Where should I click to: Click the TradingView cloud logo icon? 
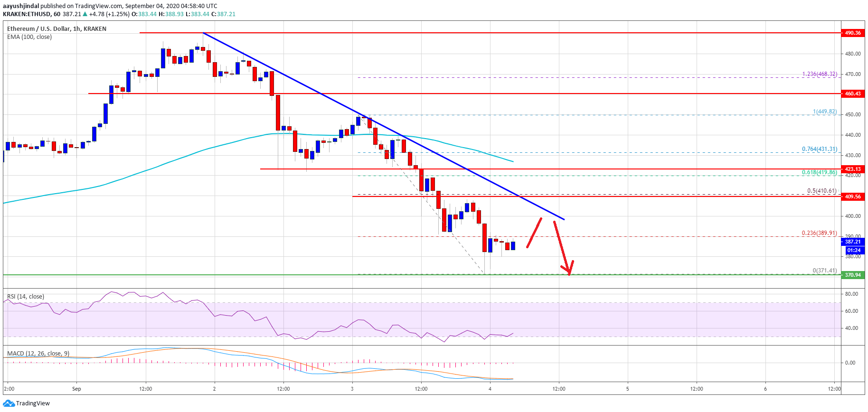9,403
